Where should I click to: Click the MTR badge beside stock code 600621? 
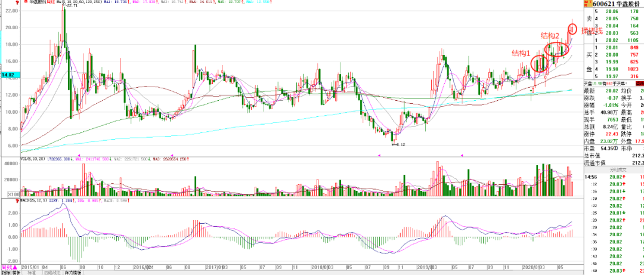click(x=588, y=4)
